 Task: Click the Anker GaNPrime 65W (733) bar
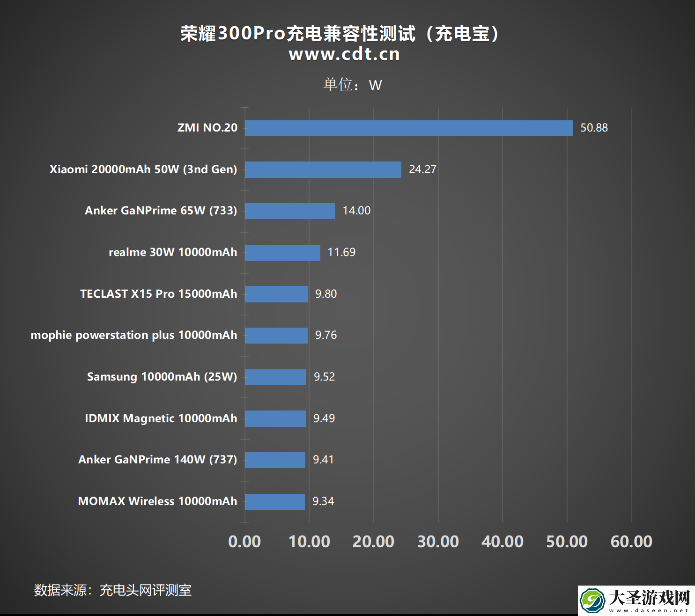coord(290,211)
